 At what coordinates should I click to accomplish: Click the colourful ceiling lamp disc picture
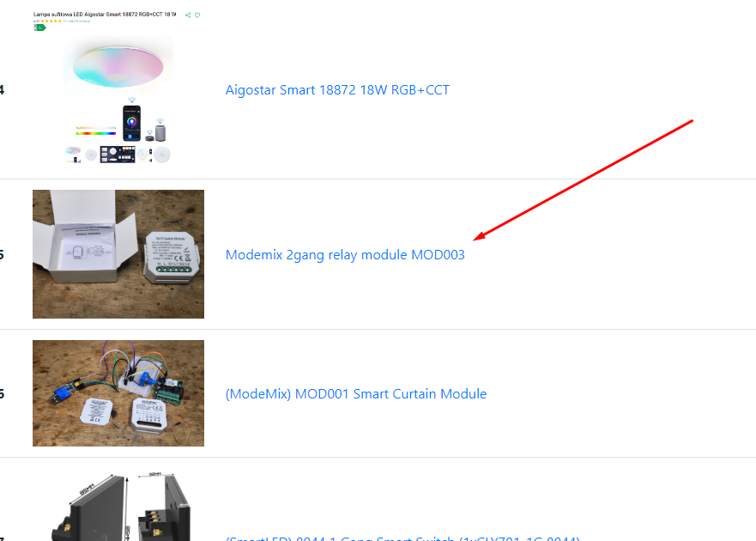click(x=118, y=67)
